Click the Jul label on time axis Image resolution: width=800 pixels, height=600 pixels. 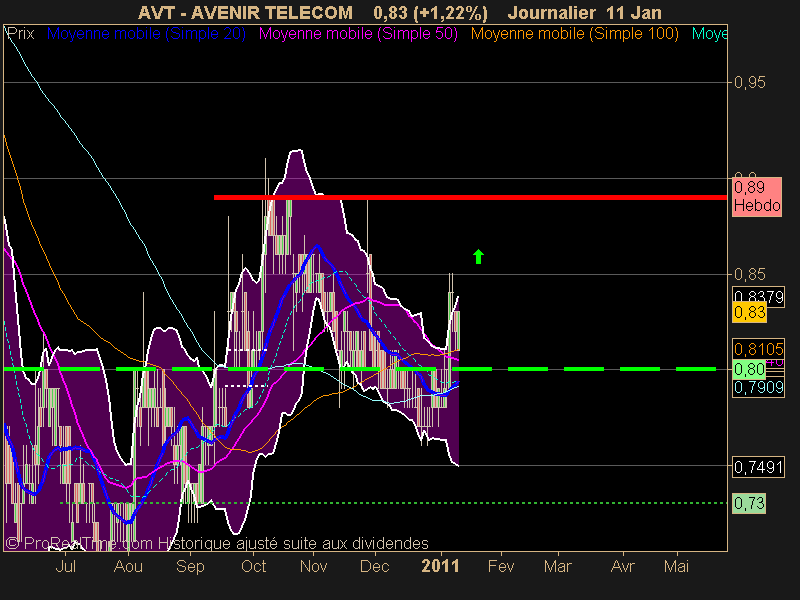66,566
